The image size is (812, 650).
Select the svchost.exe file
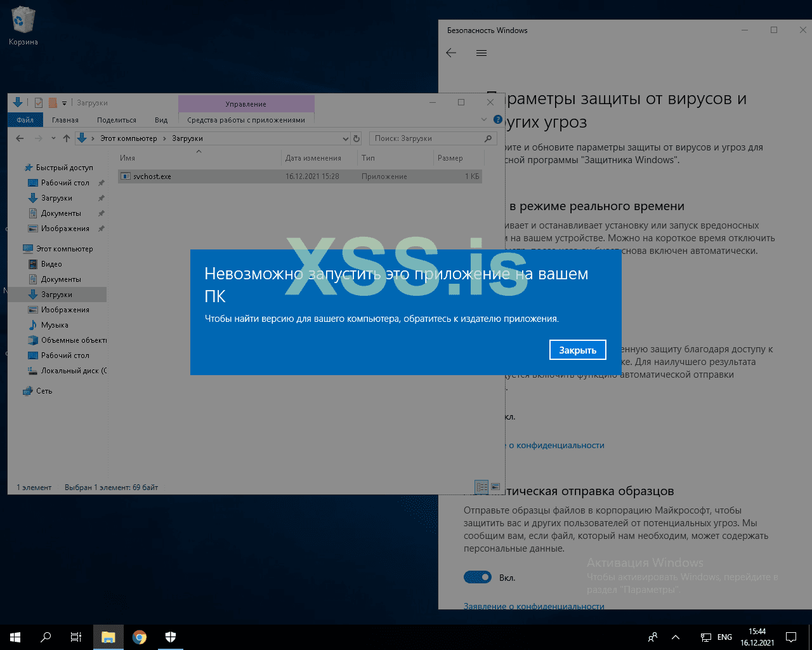point(299,176)
